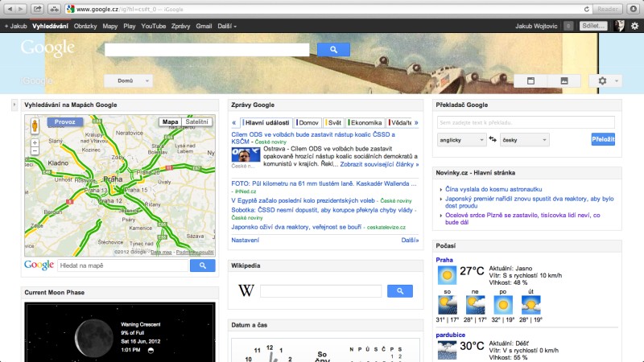Click pardubice rain weather icon
Screen dimensions: 644x362
(x=447, y=350)
